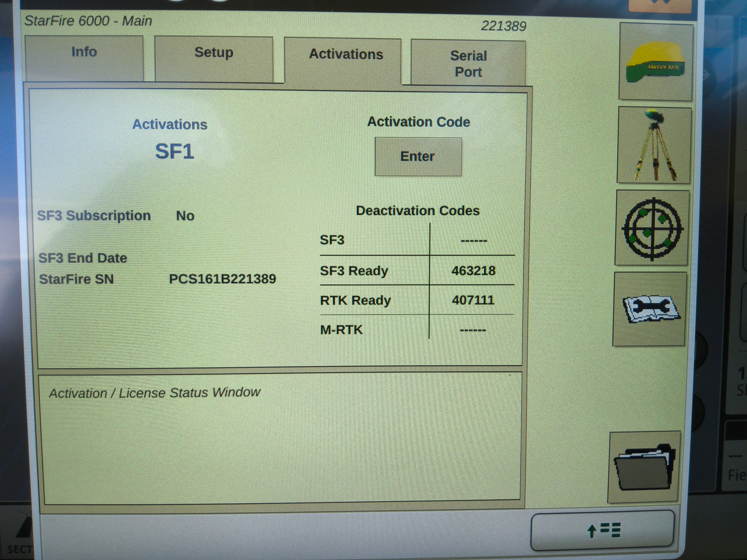Click the SF3 row in Deactivation Codes
The width and height of the screenshot is (747, 560).
click(x=417, y=240)
